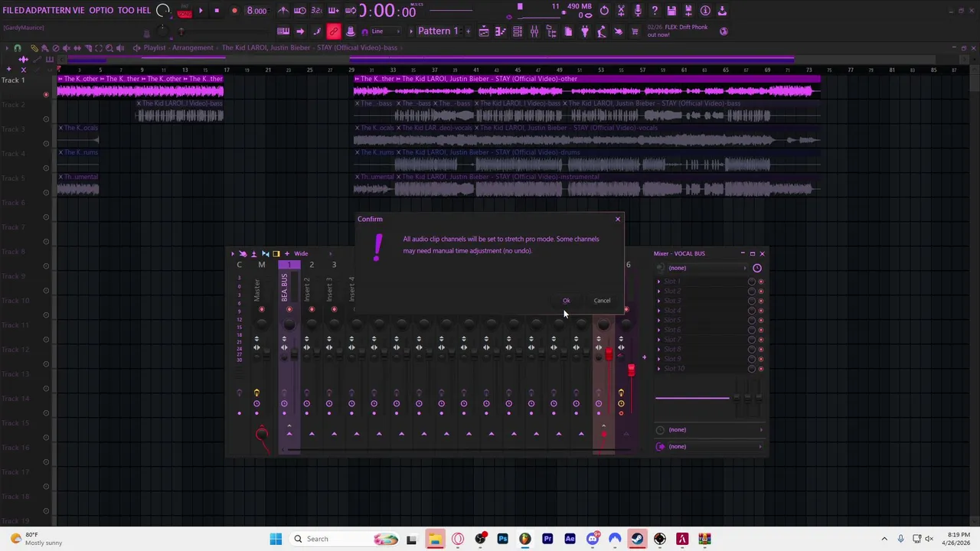
Task: Click the audio editor scissors icon
Action: point(621,11)
